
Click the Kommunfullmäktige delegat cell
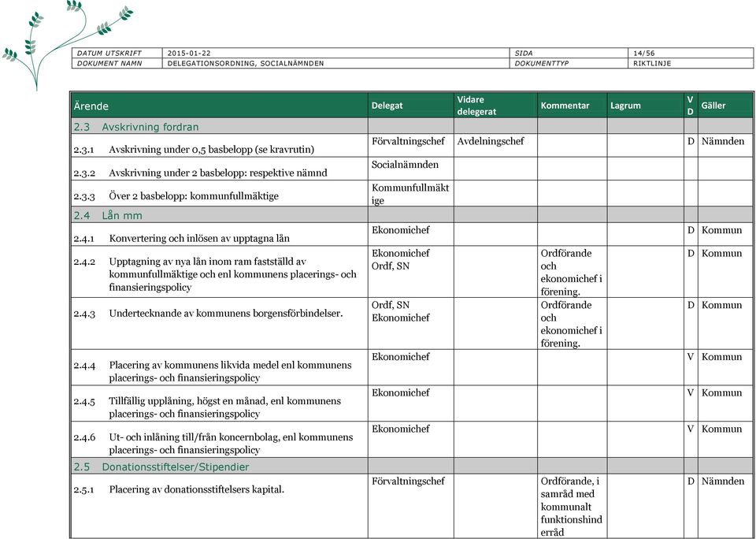point(409,194)
